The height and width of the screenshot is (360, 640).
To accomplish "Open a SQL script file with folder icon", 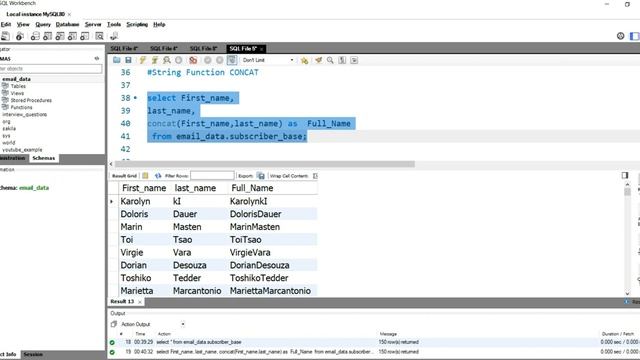I will point(117,60).
